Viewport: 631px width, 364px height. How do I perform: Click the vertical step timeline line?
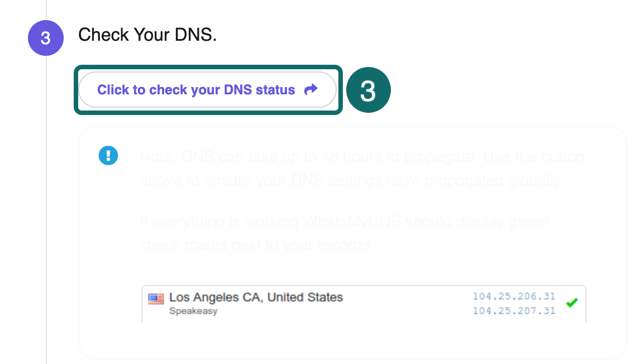click(x=46, y=223)
